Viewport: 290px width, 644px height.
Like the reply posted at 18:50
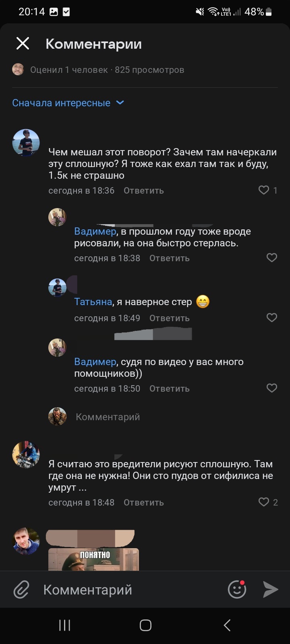tap(272, 388)
